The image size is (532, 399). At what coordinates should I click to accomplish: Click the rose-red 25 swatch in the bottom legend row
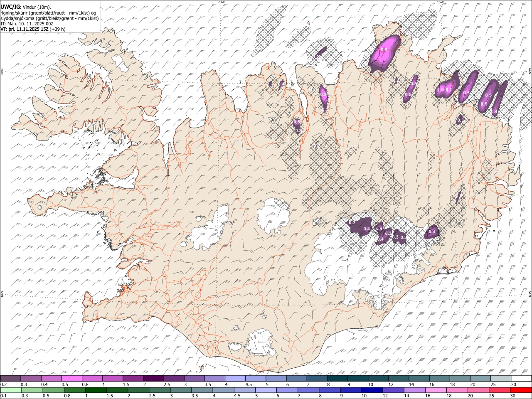pyautogui.click(x=500, y=390)
